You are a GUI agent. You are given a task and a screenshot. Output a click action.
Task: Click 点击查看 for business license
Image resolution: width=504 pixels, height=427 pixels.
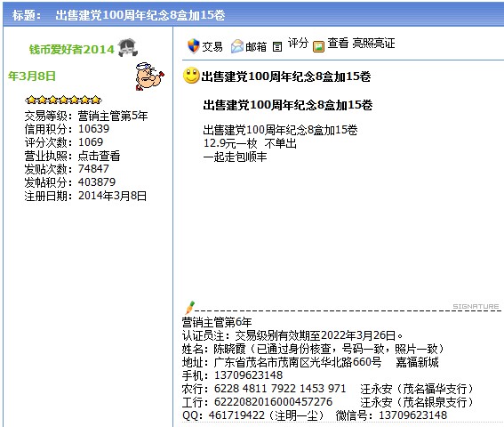99,156
